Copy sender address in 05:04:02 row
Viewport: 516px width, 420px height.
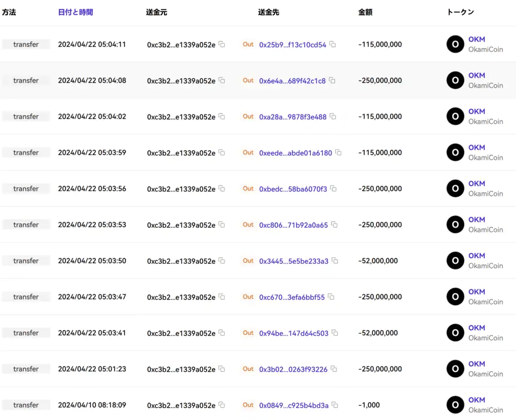(x=222, y=116)
